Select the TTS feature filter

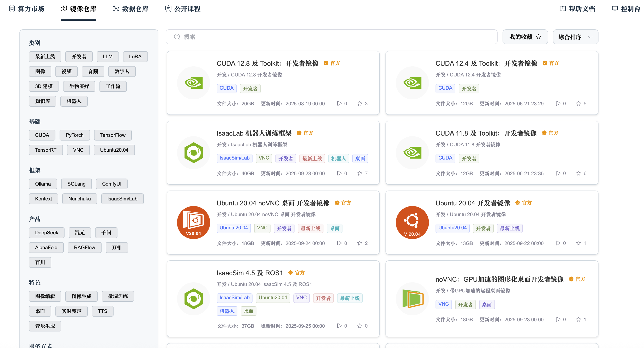103,311
